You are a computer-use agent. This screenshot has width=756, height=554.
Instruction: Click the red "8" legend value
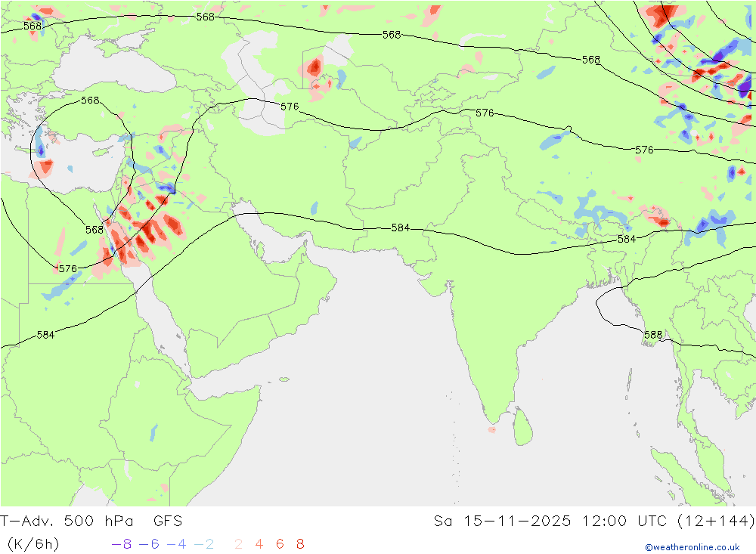(x=300, y=544)
